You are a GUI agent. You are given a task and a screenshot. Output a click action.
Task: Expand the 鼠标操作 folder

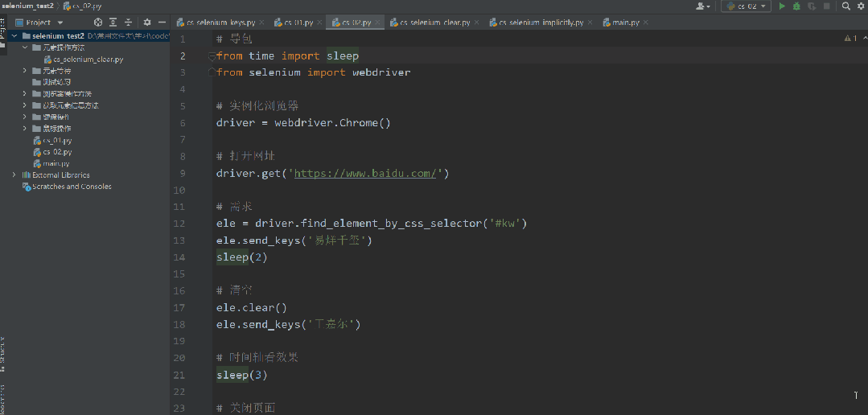point(25,129)
